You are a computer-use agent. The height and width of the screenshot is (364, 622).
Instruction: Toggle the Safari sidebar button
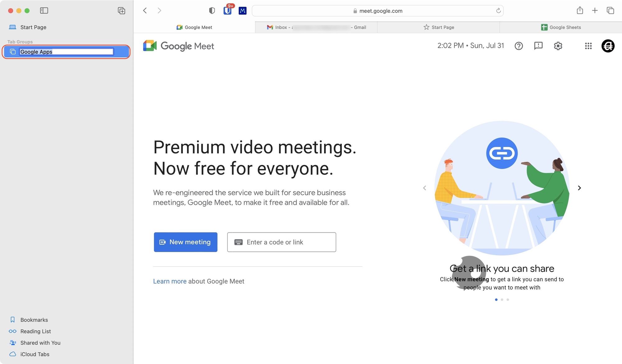[44, 11]
